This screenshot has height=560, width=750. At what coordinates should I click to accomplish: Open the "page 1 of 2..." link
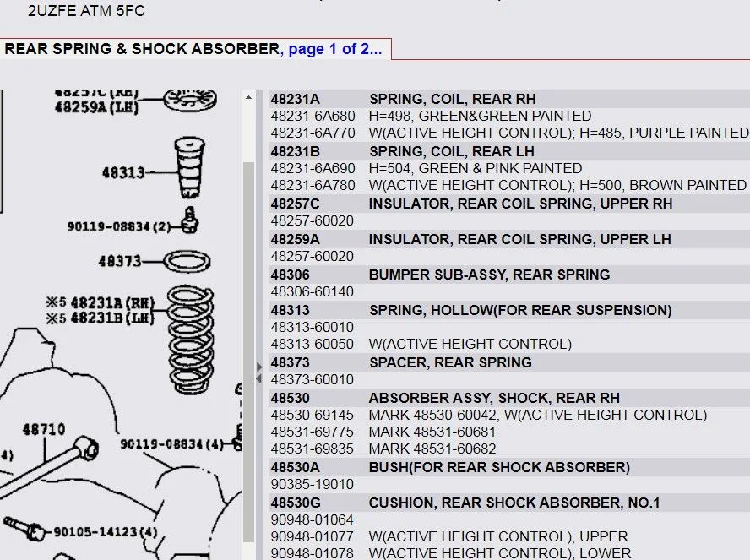334,49
